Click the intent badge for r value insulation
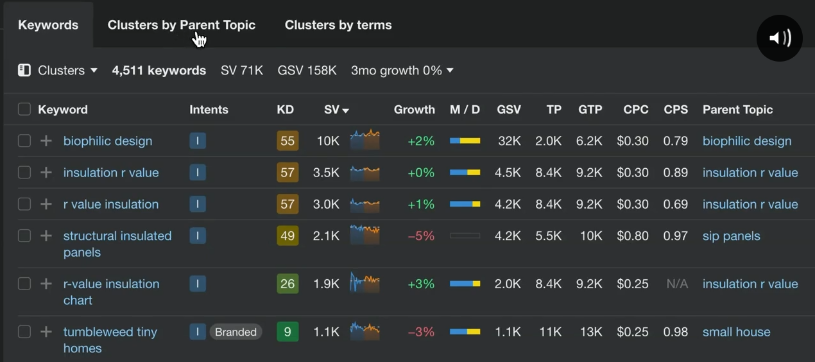Screen dimensions: 815x362 pos(198,204)
